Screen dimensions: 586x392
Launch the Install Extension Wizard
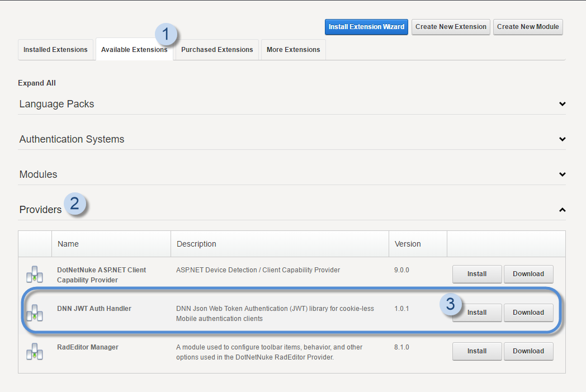point(366,27)
